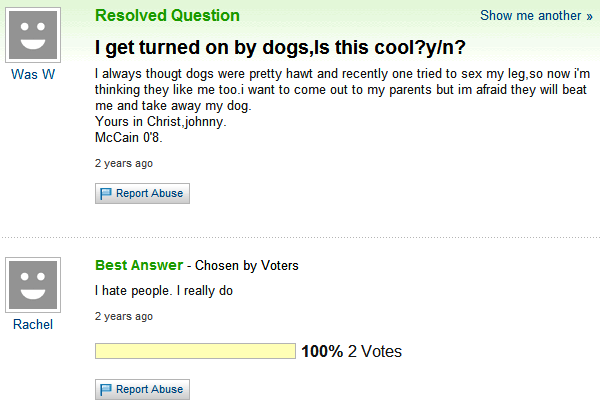The width and height of the screenshot is (600, 410).
Task: Click the flag icon in answer's Report Abuse
Action: [x=106, y=389]
